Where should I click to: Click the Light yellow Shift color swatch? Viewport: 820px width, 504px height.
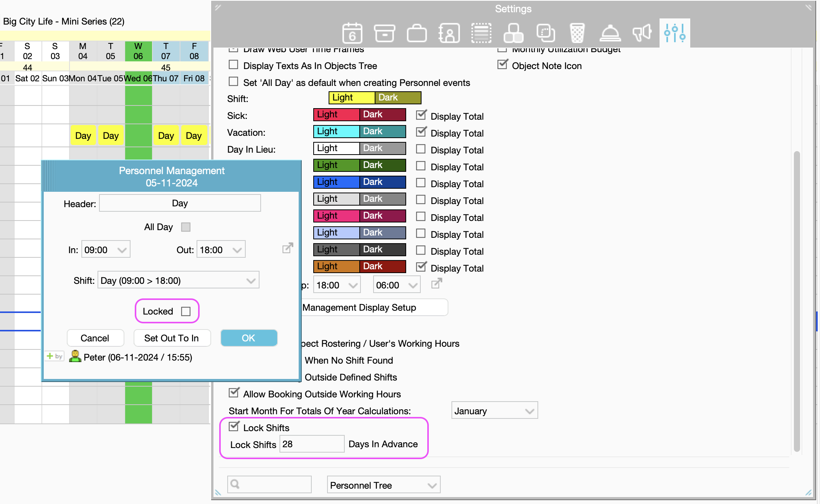351,98
